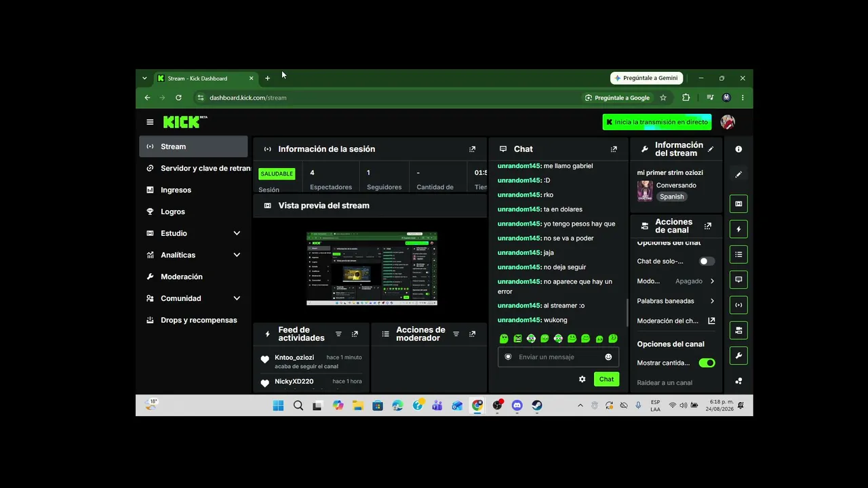Screen dimensions: 868x488
Task: Open the Palabras baneadas settings
Action: click(x=676, y=301)
